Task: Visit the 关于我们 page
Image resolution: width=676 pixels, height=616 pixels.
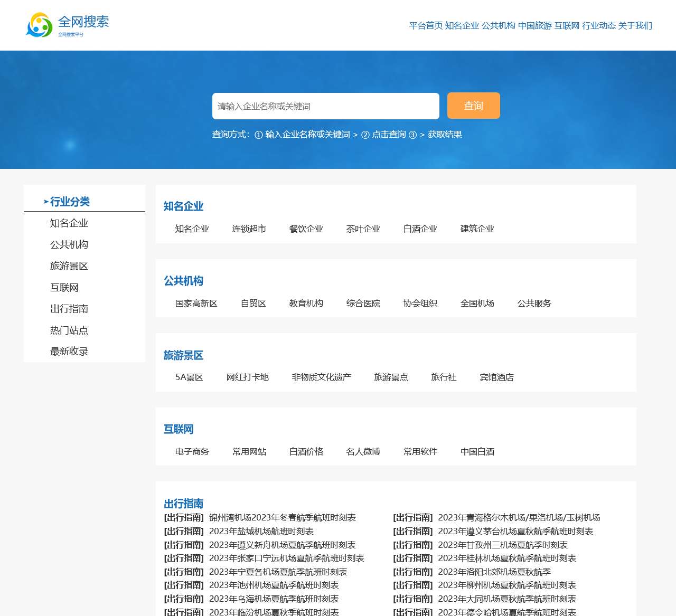Action: click(x=635, y=25)
